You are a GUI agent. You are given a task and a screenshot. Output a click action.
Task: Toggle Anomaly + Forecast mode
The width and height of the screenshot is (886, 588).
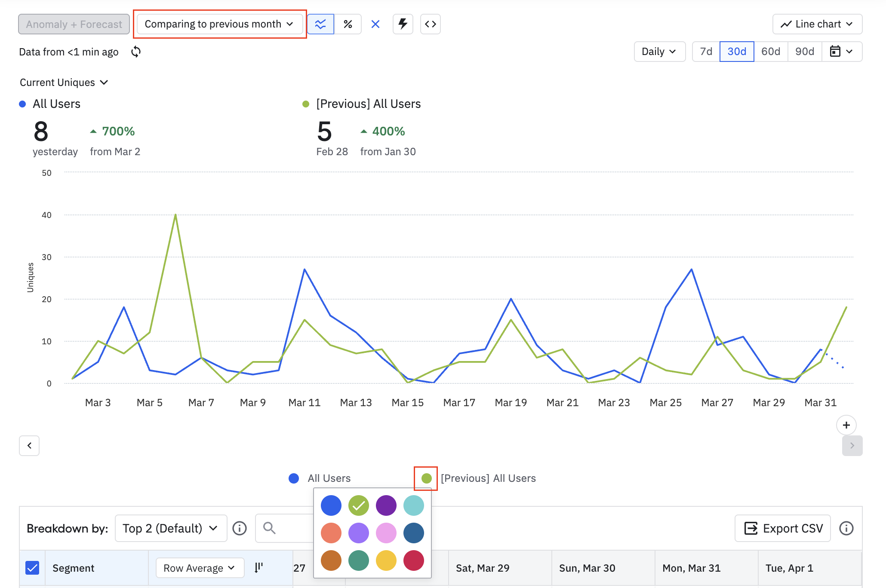click(74, 24)
